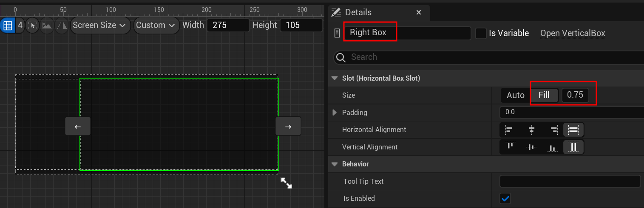The height and width of the screenshot is (208, 644).
Task: Click the Vertical Alignment label
Action: [x=370, y=147]
